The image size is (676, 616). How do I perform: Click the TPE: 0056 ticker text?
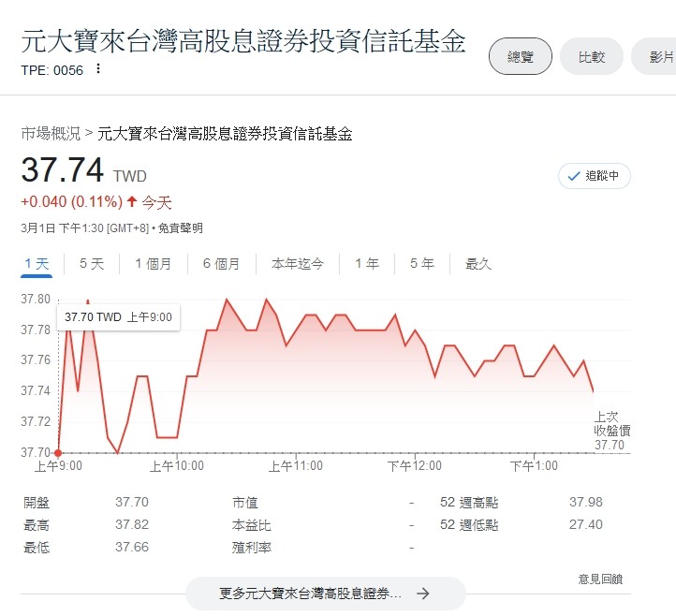pos(52,70)
